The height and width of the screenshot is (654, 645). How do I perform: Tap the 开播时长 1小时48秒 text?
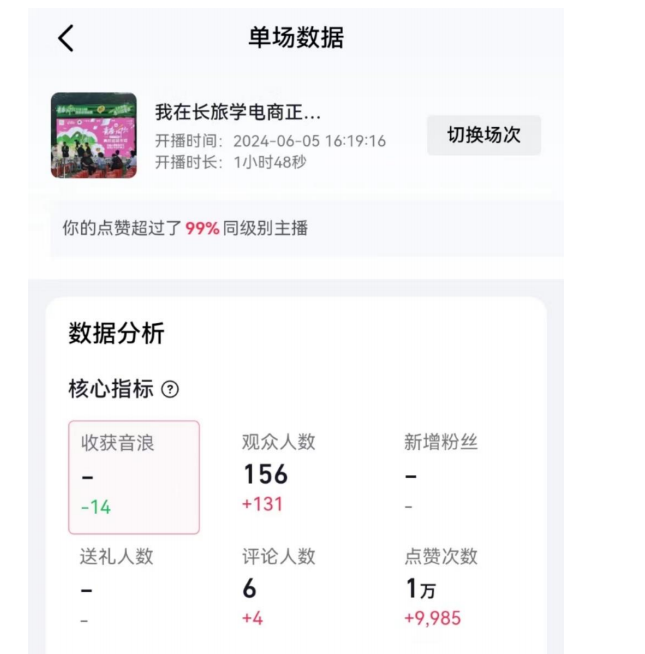pos(232,162)
